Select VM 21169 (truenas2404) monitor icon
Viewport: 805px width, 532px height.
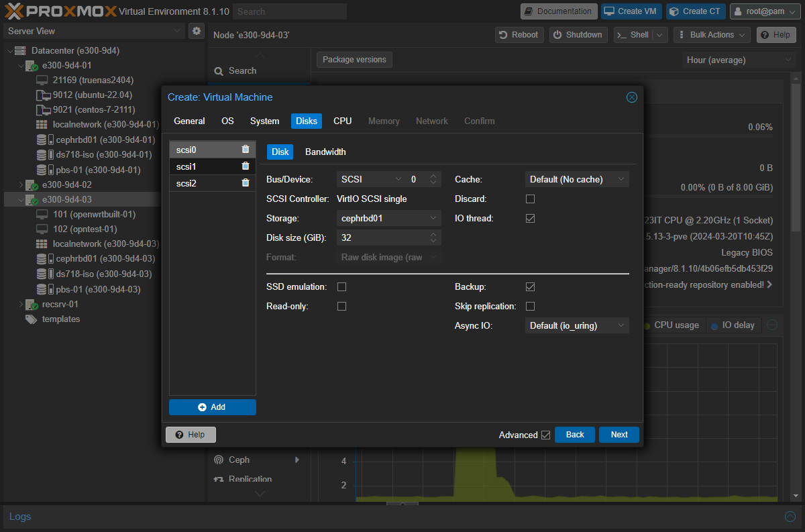42,80
